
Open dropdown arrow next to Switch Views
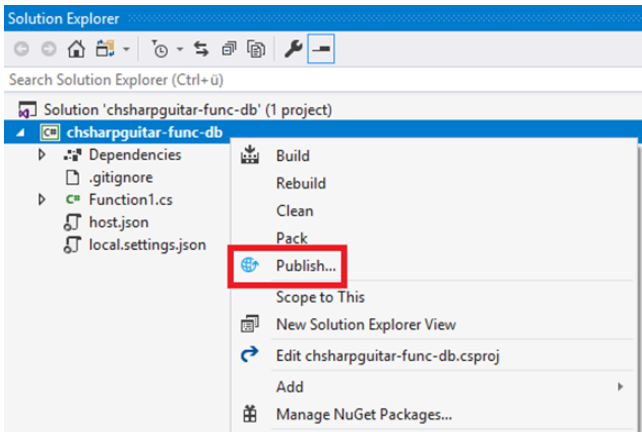(126, 49)
